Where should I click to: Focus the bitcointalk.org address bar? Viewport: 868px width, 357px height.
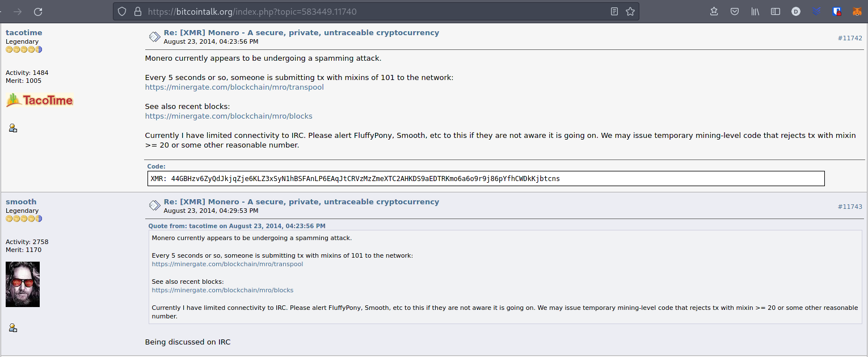[374, 11]
